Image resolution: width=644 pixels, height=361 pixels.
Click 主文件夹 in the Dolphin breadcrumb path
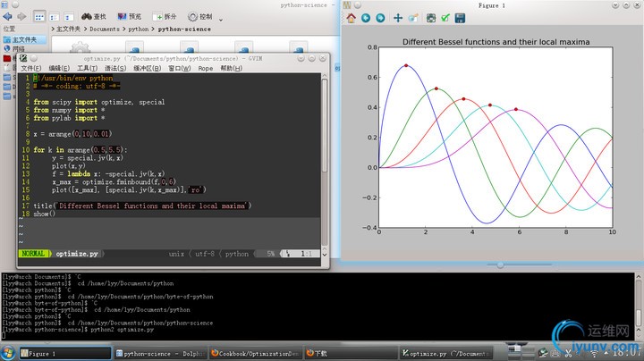click(68, 29)
